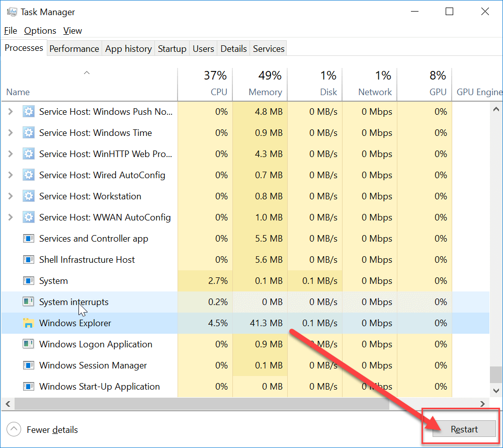Click the Service Host: Workstation gear icon
Viewport: 503px width, 448px height.
[x=29, y=196]
